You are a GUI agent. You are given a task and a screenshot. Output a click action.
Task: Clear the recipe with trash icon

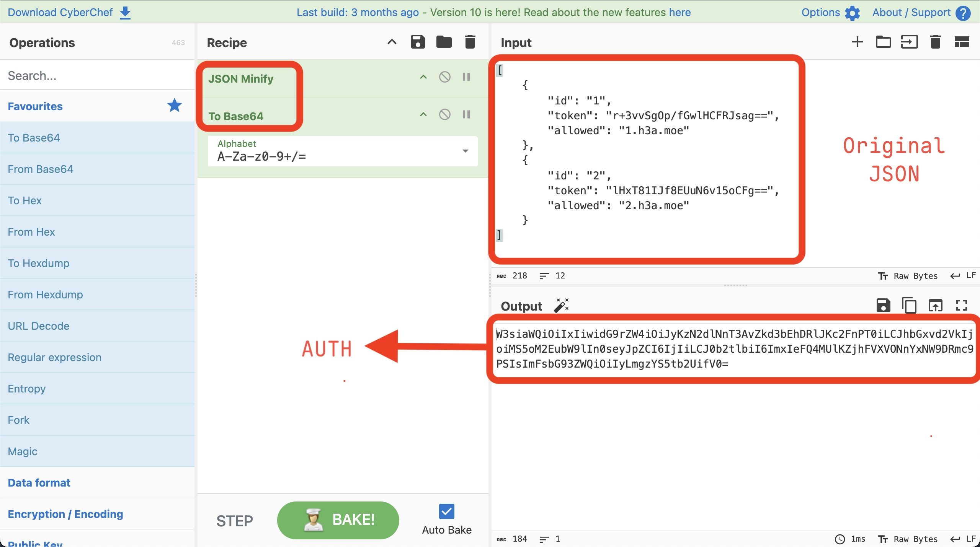pyautogui.click(x=470, y=42)
